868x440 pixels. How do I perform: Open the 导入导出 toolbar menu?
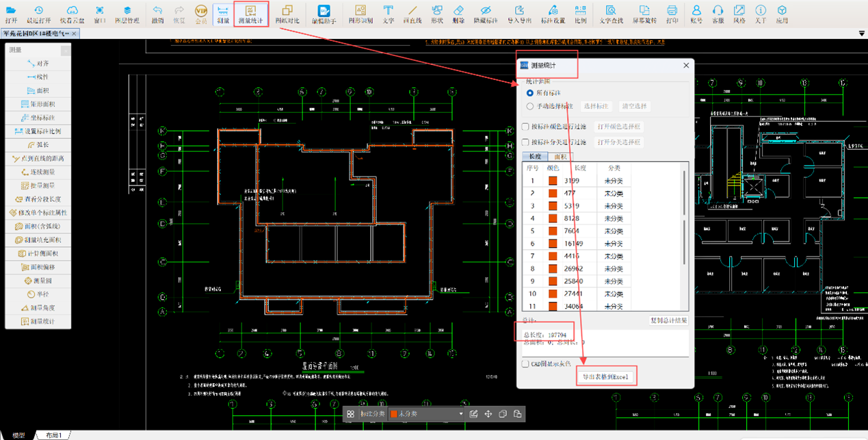(x=519, y=13)
